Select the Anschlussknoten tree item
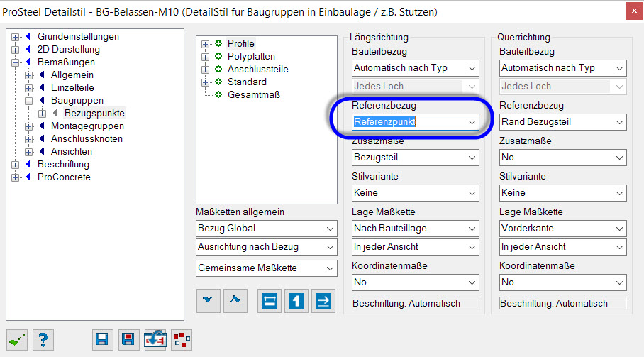 pyautogui.click(x=87, y=138)
